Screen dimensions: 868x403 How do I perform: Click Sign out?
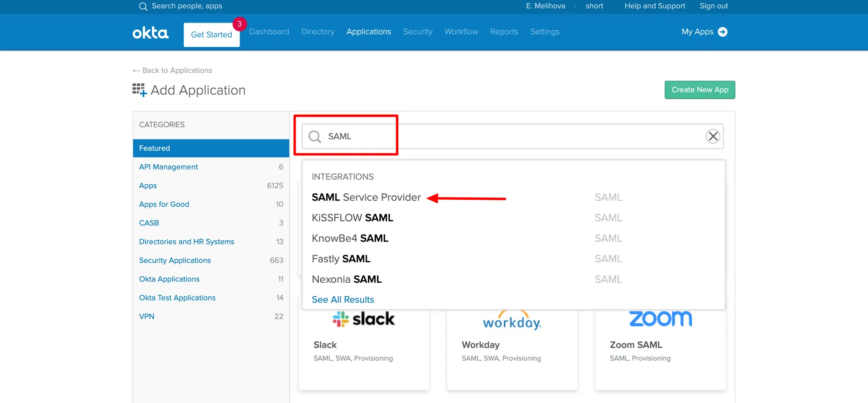click(713, 6)
